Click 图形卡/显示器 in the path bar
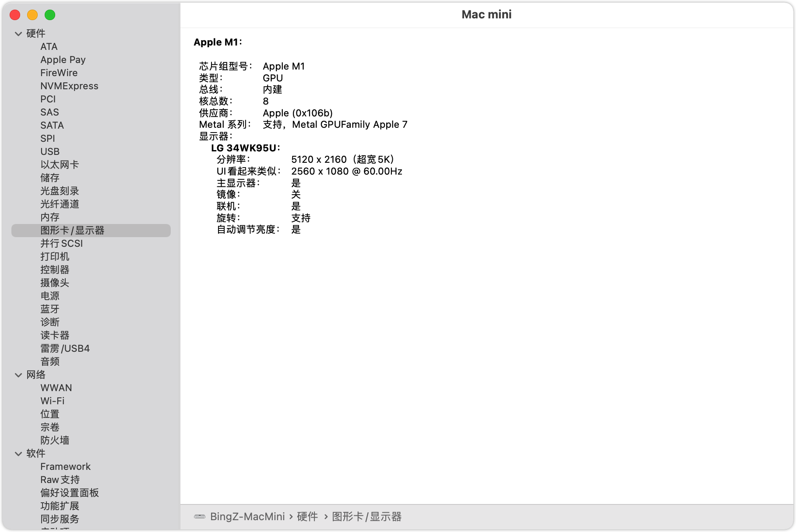Viewport: 796px width, 532px height. 367,517
